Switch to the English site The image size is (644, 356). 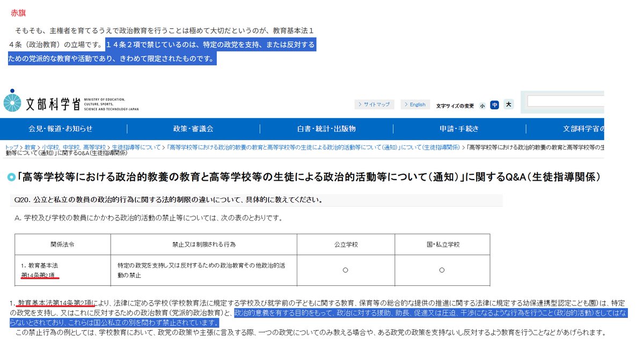415,105
